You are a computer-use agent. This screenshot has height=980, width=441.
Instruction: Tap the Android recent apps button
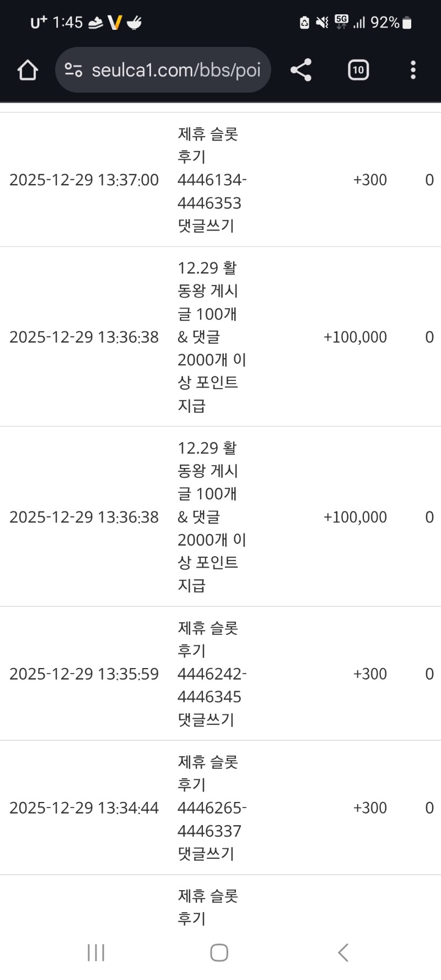point(96,952)
